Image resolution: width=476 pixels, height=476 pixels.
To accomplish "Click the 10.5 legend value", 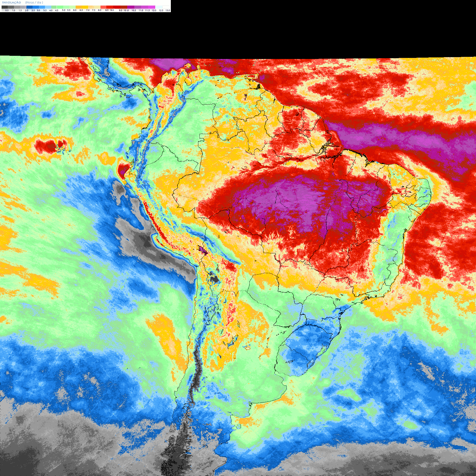I will pyautogui.click(x=134, y=10).
